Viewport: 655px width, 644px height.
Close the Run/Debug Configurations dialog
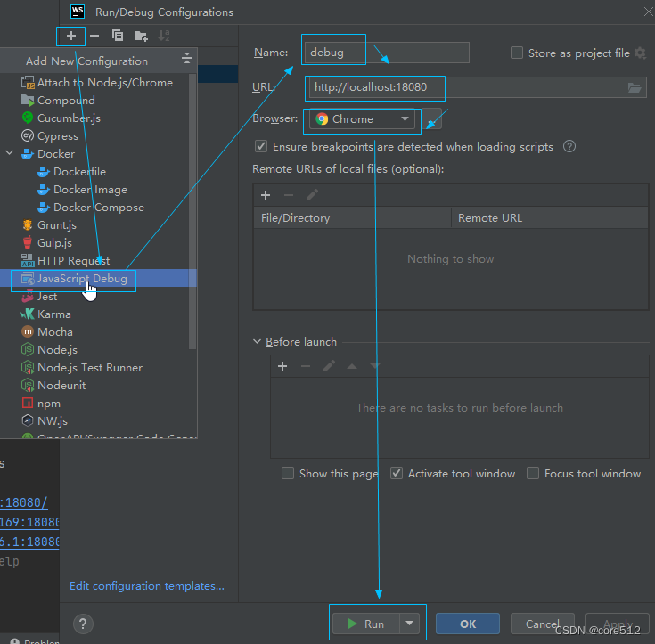point(648,12)
